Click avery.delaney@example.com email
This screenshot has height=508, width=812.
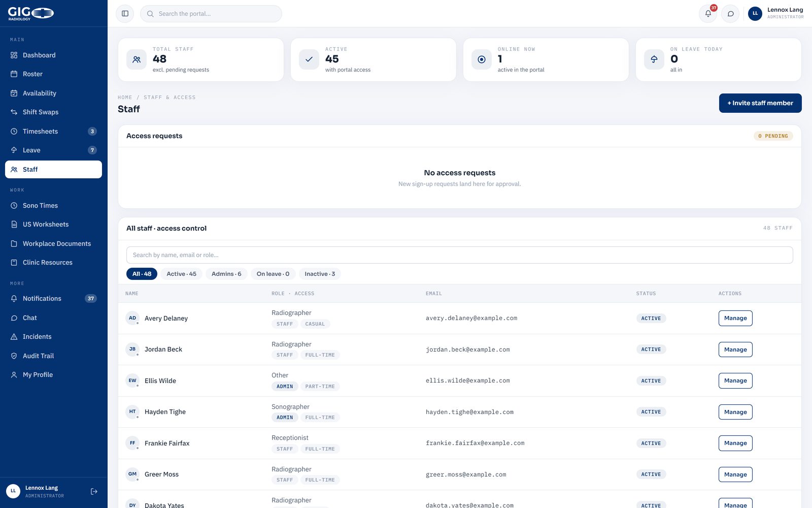pos(471,318)
